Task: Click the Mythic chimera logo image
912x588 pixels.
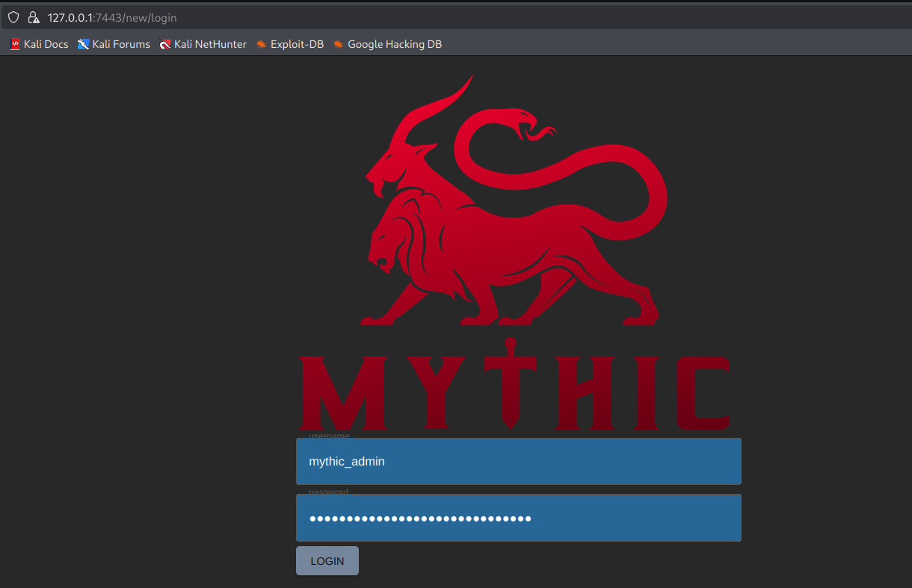Action: pos(514,253)
